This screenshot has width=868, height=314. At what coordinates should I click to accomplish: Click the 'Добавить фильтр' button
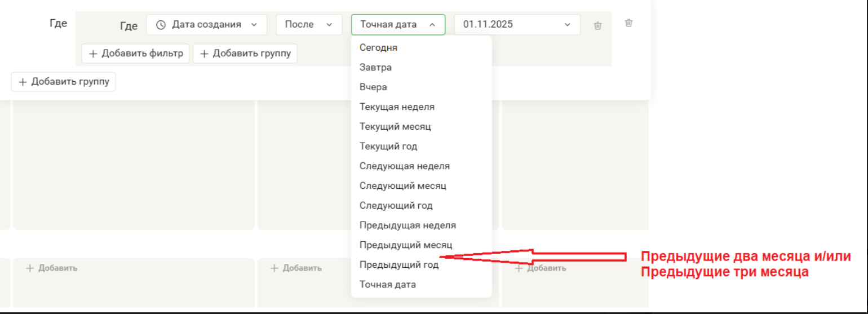point(136,54)
